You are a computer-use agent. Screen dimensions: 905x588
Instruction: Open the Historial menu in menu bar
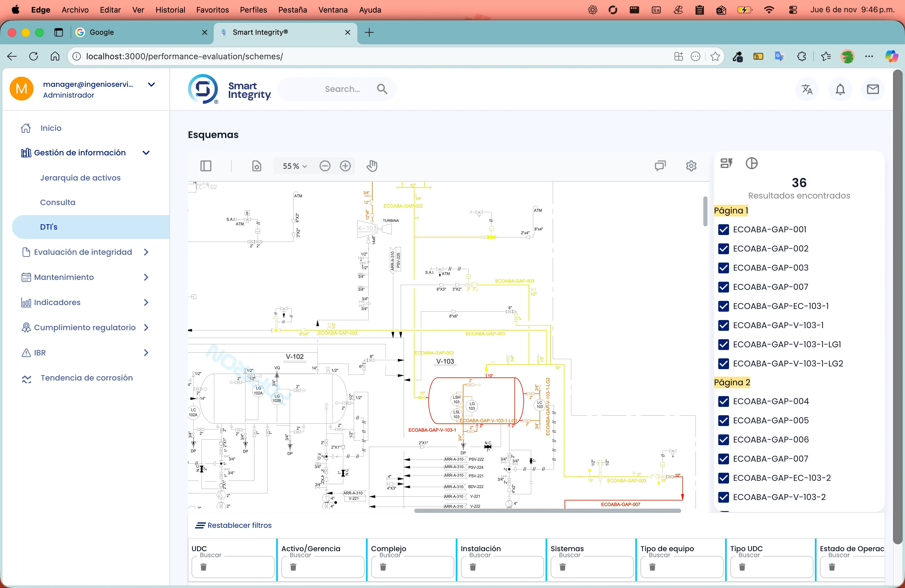[170, 10]
